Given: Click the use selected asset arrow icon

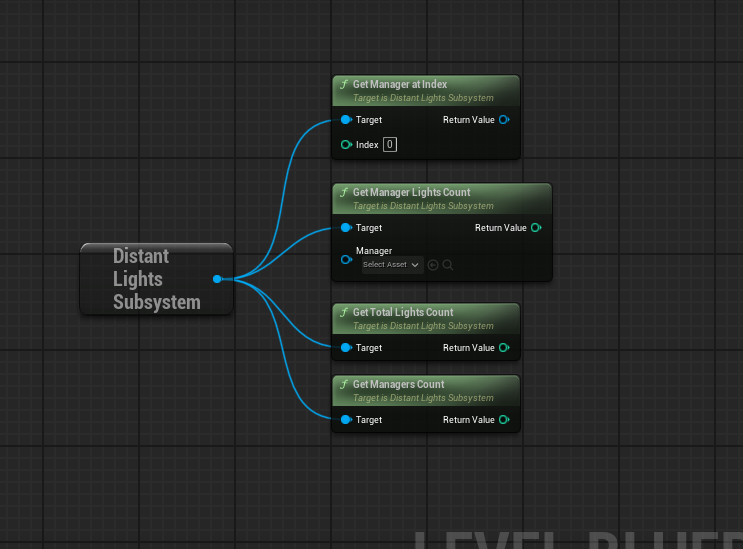Looking at the screenshot, I should click(433, 265).
